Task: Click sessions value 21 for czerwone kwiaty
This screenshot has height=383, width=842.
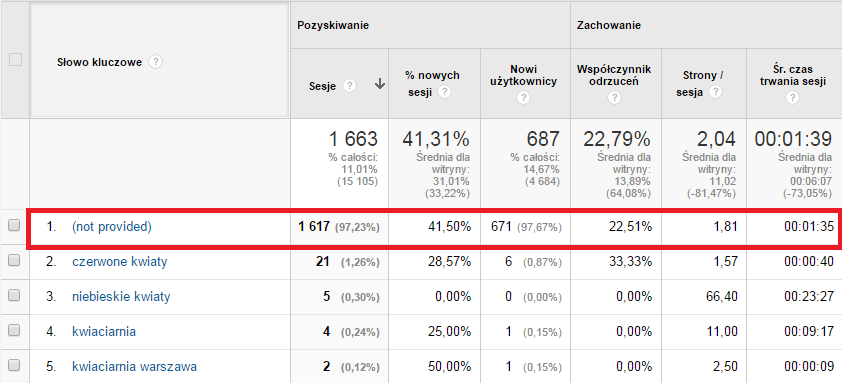Action: pyautogui.click(x=322, y=262)
